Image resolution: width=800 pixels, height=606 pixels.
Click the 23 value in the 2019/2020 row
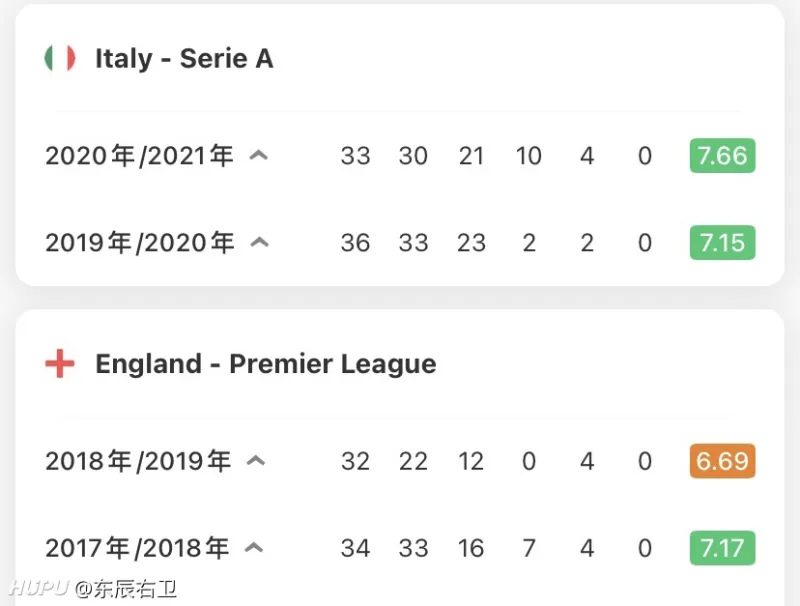pyautogui.click(x=471, y=243)
